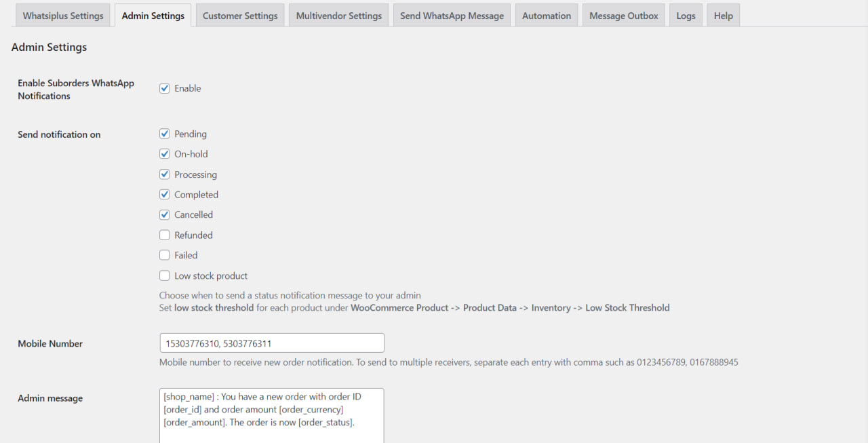Switch to the Multivendor Settings tab
The height and width of the screenshot is (443, 868).
(x=338, y=14)
